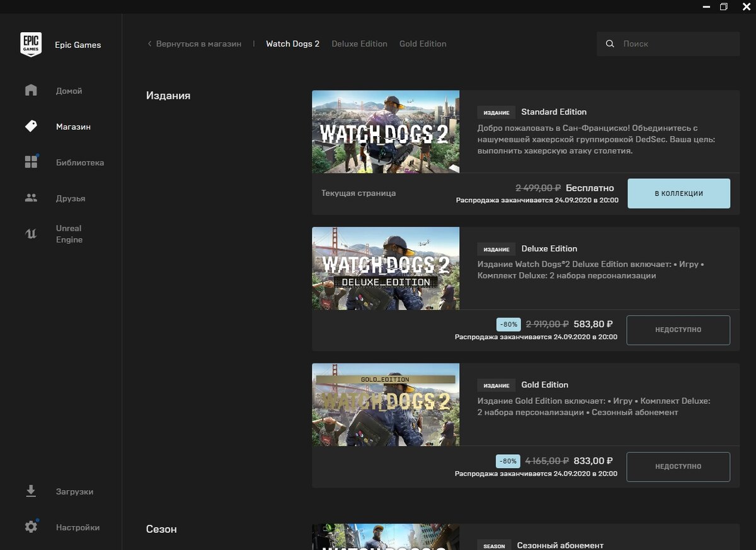Click the Текущая страница label
This screenshot has width=756, height=550.
[x=358, y=193]
